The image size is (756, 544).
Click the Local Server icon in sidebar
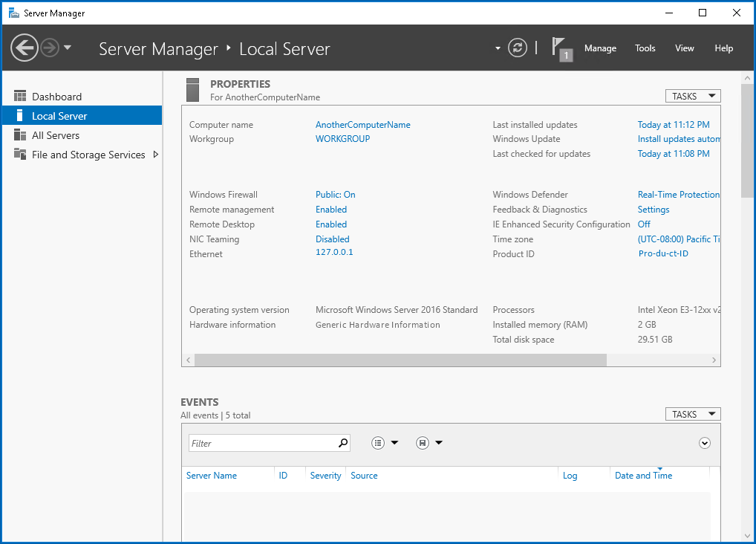(x=20, y=115)
